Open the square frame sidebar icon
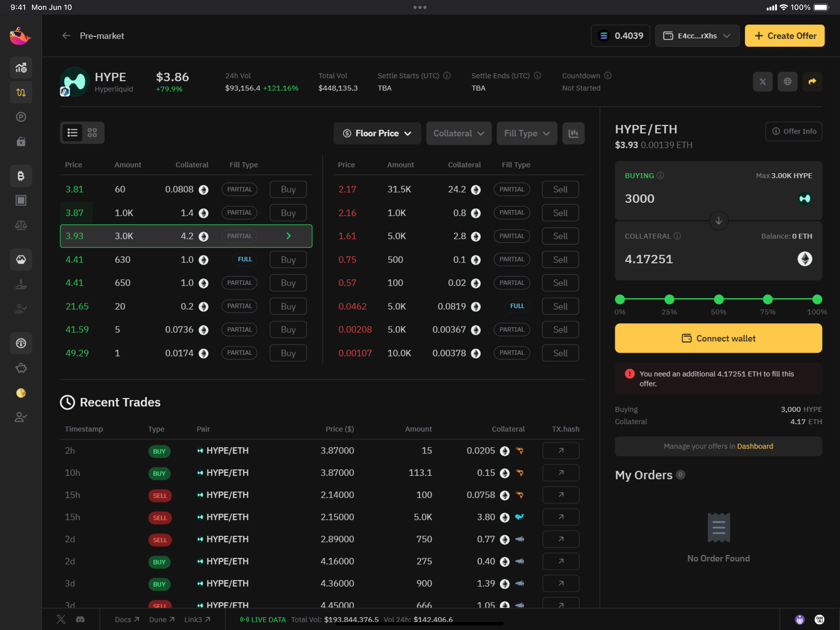The image size is (840, 630). [x=21, y=201]
